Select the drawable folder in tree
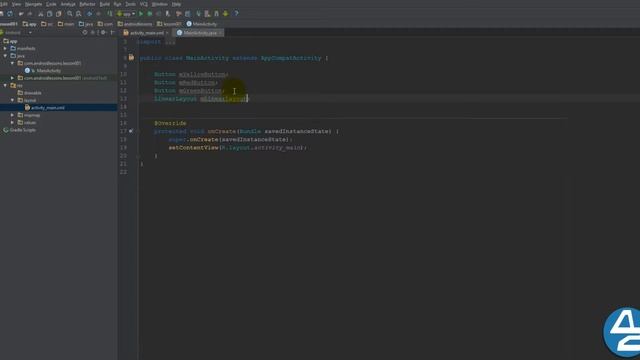 [x=33, y=93]
